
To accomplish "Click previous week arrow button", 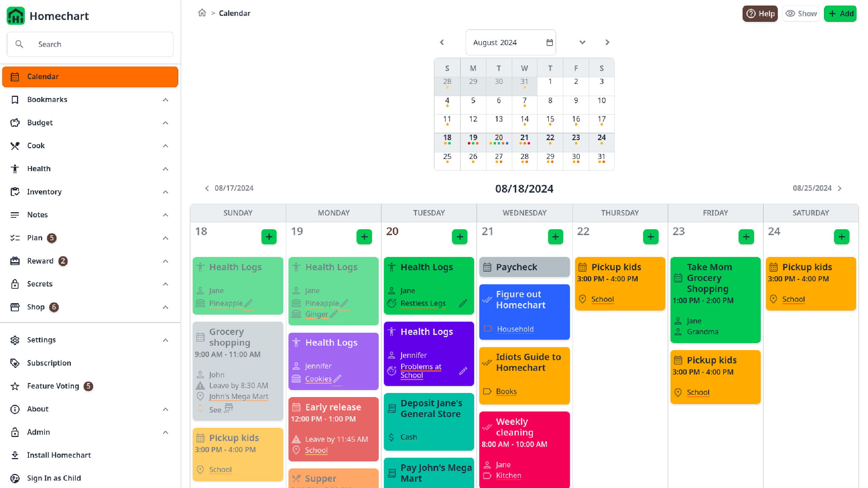I will click(x=207, y=188).
